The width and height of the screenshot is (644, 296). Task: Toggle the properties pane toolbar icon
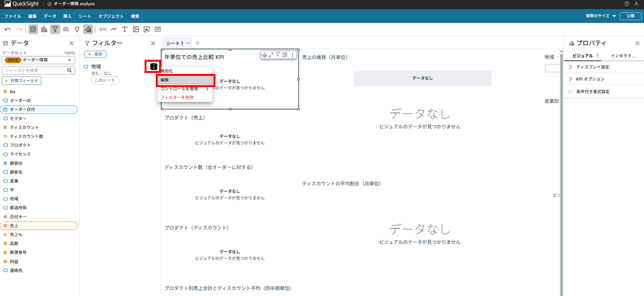click(x=88, y=29)
